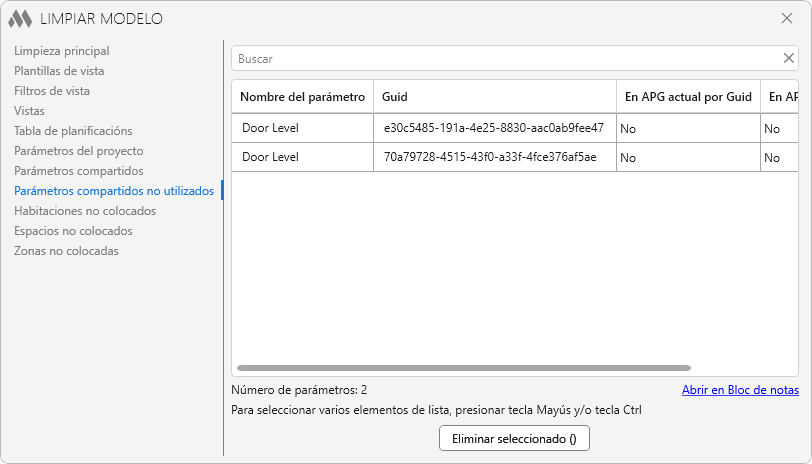The height and width of the screenshot is (464, 812).
Task: Click the Guid column header
Action: coord(494,97)
